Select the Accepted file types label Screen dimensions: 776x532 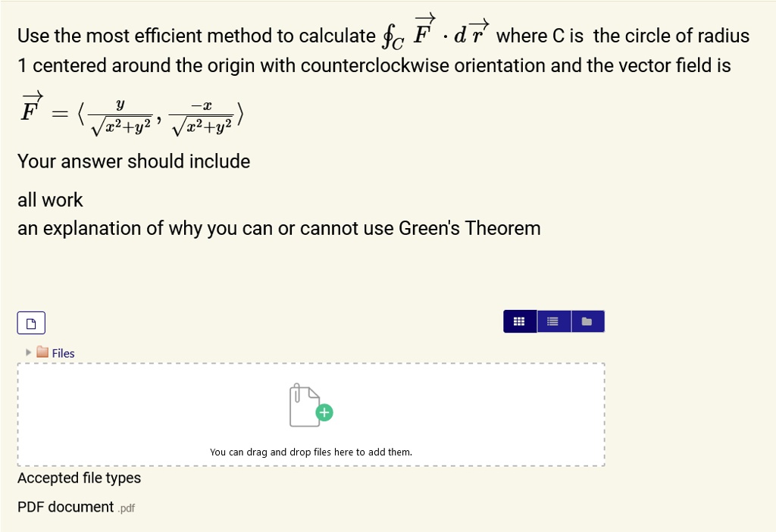[x=79, y=478]
